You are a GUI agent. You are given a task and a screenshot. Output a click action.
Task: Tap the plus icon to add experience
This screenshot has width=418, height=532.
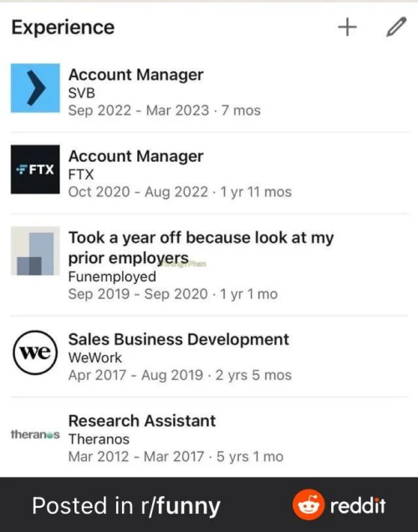tap(347, 27)
